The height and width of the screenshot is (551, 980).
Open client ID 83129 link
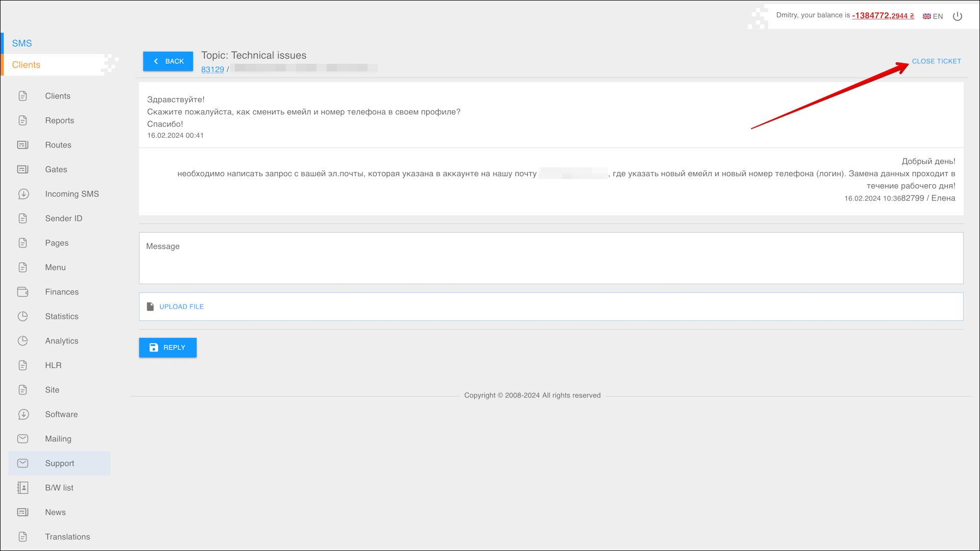point(212,69)
